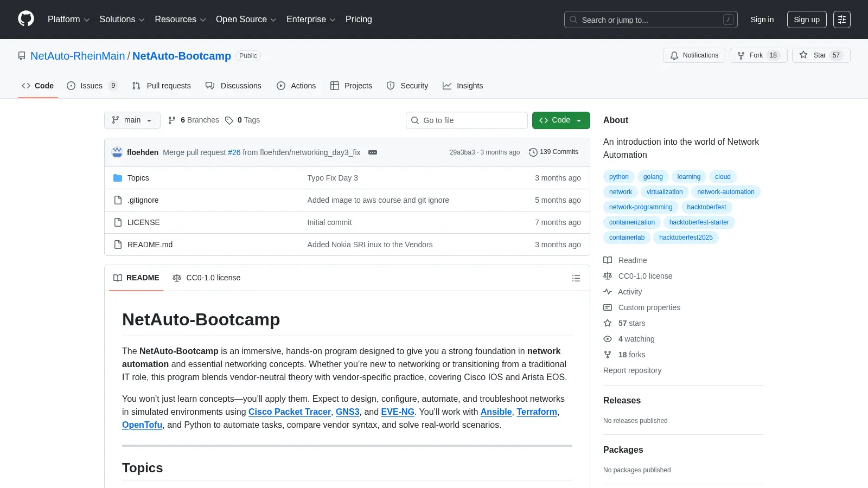This screenshot has width=868, height=488.
Task: Click the hacktoberfest2025 topic tag
Action: point(686,237)
